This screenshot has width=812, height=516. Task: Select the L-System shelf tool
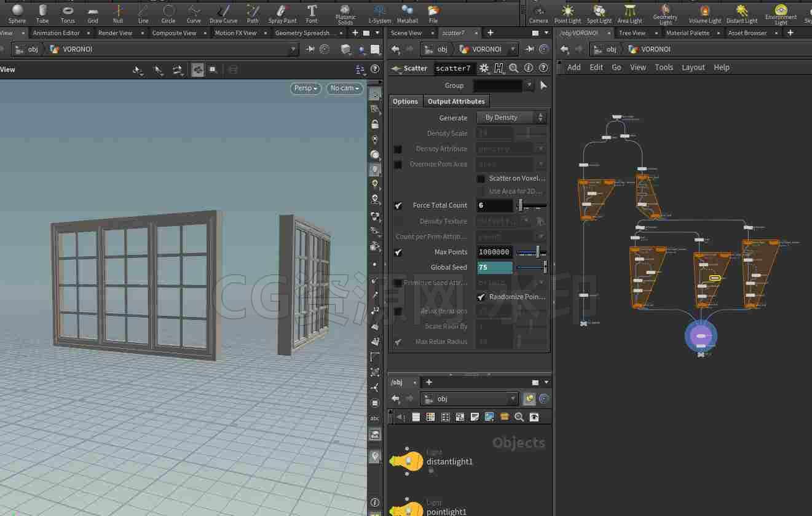380,14
